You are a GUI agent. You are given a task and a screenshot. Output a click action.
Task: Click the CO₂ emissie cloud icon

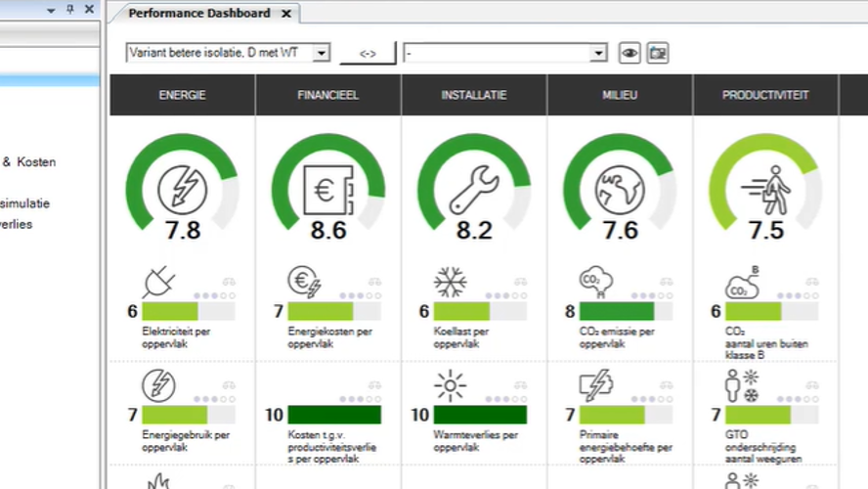pyautogui.click(x=596, y=283)
